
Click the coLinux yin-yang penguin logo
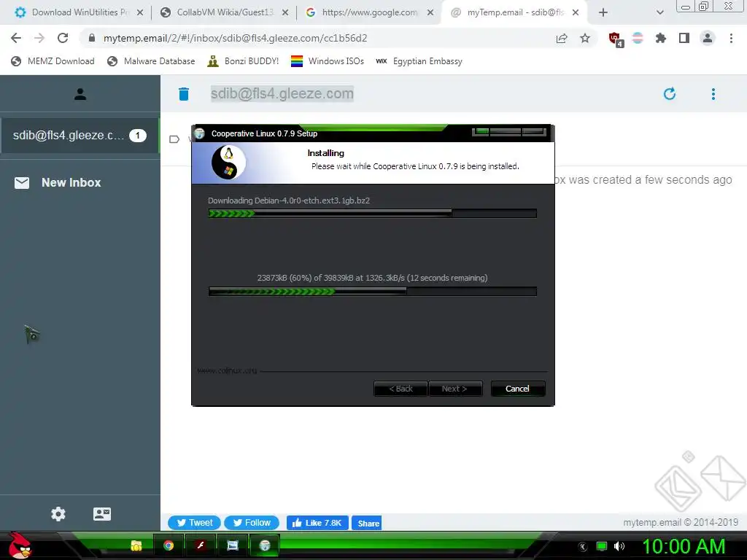click(x=228, y=163)
